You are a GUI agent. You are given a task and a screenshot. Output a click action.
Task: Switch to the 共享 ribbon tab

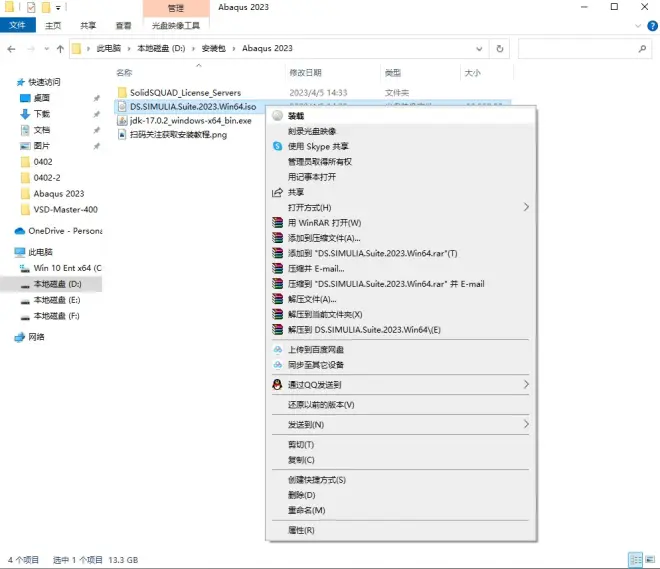(x=88, y=26)
